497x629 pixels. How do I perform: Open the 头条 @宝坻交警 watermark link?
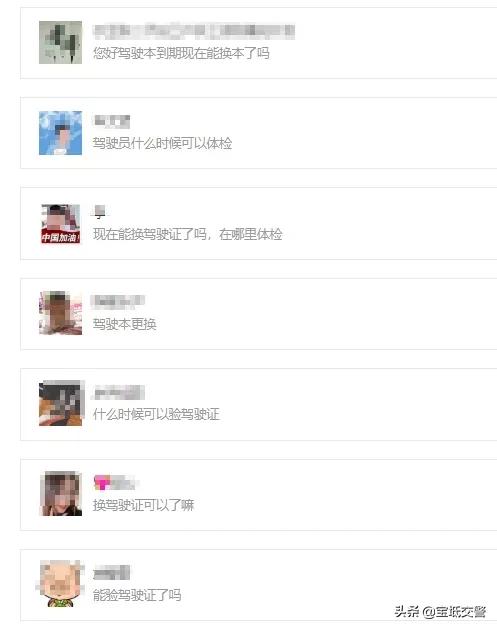click(x=440, y=611)
